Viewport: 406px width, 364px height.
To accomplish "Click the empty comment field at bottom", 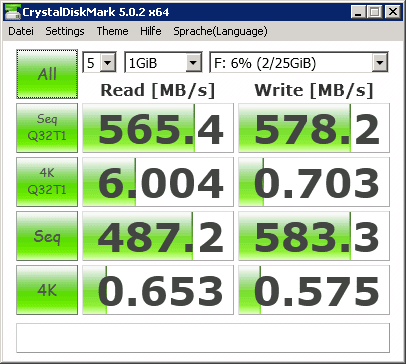I will click(x=203, y=338).
